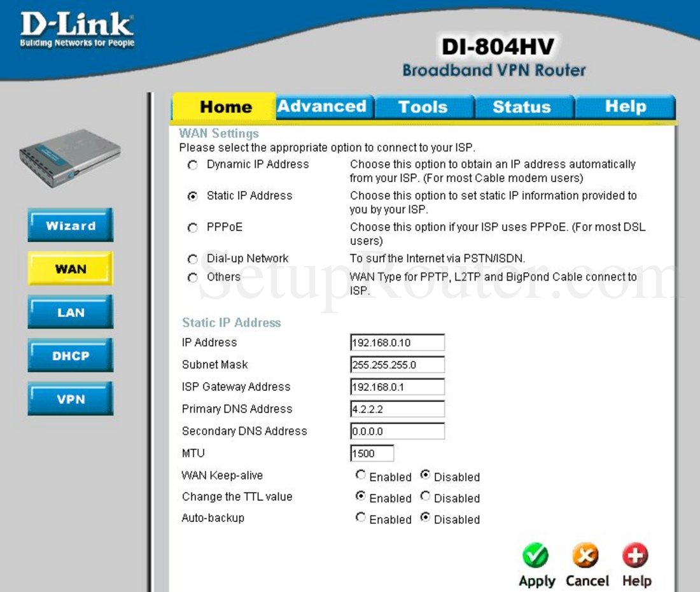Focus the MTU input field
Viewport: 700px width, 592px height.
click(372, 453)
